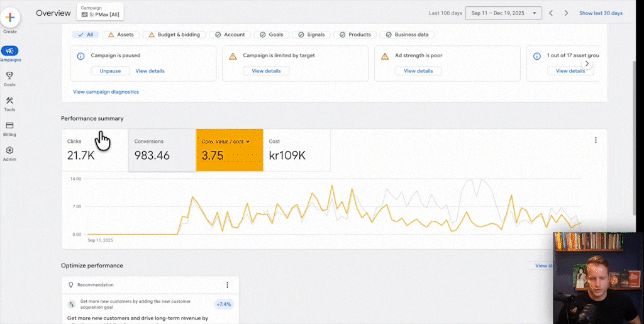Expand Conv. value / cost metric dropdown
Image resolution: width=644 pixels, height=324 pixels.
[248, 142]
